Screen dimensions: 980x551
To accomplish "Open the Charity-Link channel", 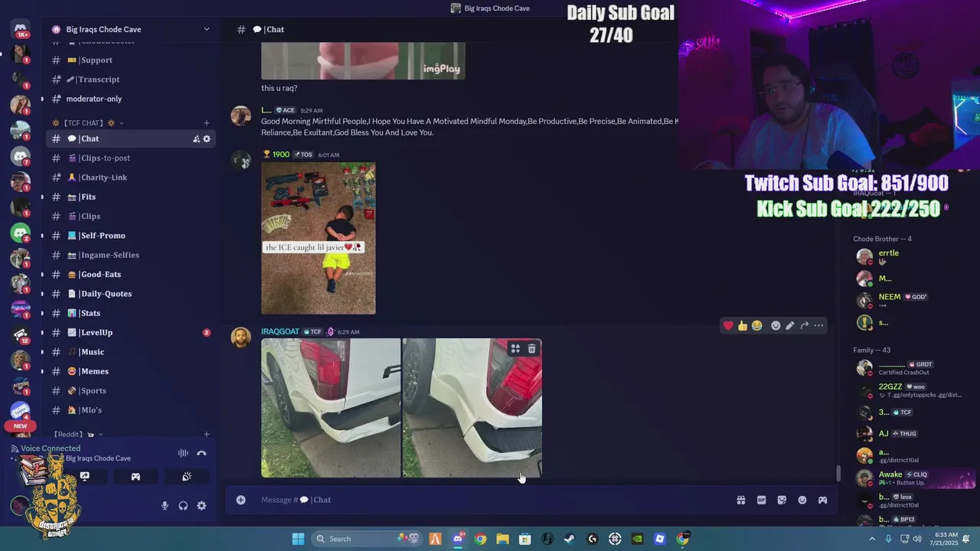I will (x=130, y=178).
